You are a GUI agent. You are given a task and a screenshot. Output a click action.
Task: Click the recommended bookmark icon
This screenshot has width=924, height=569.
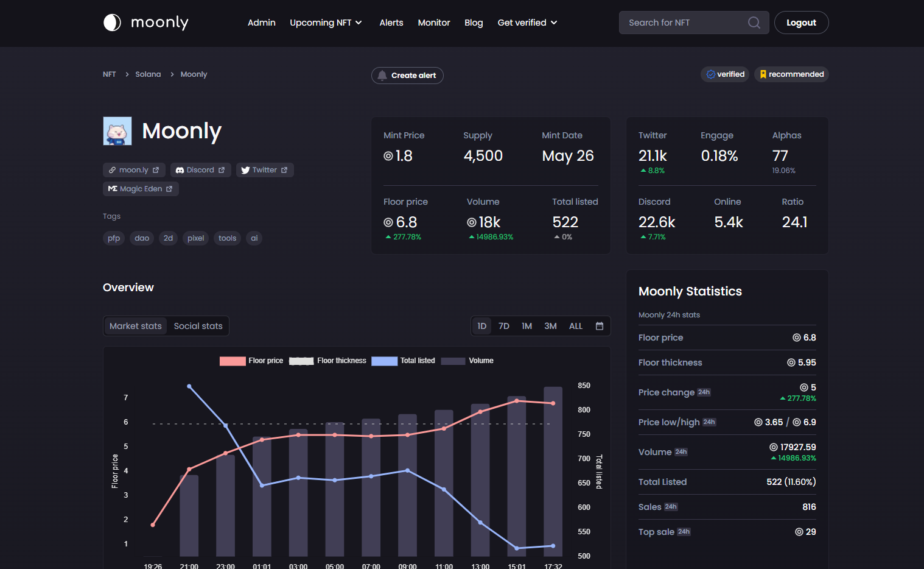click(763, 74)
